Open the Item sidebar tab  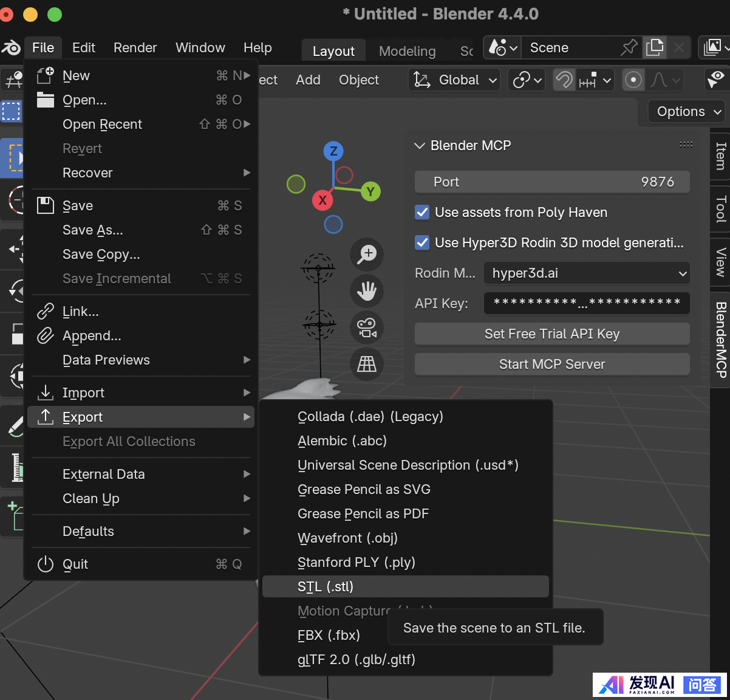(720, 156)
